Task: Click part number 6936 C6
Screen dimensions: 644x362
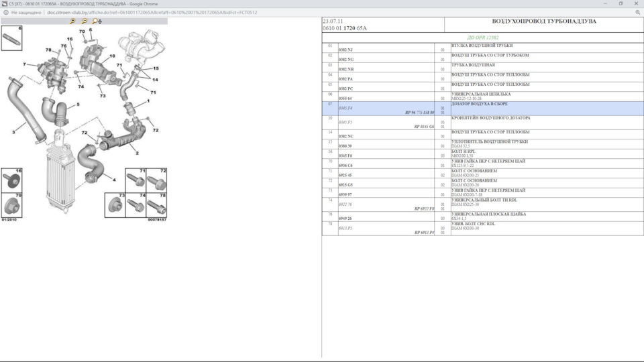Action: (345, 166)
